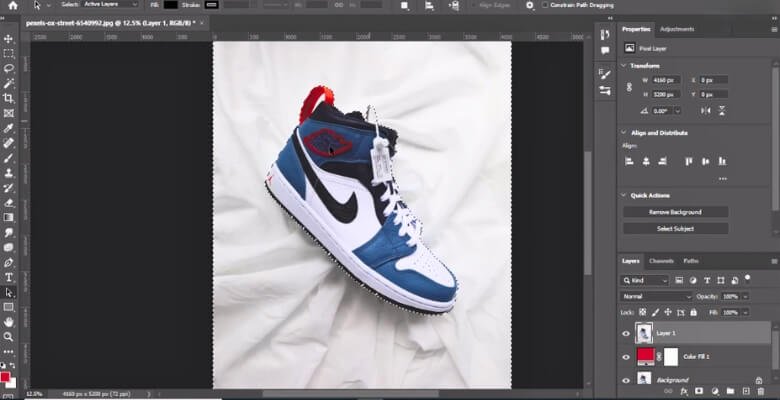Click the Delete layer trash icon

760,392
